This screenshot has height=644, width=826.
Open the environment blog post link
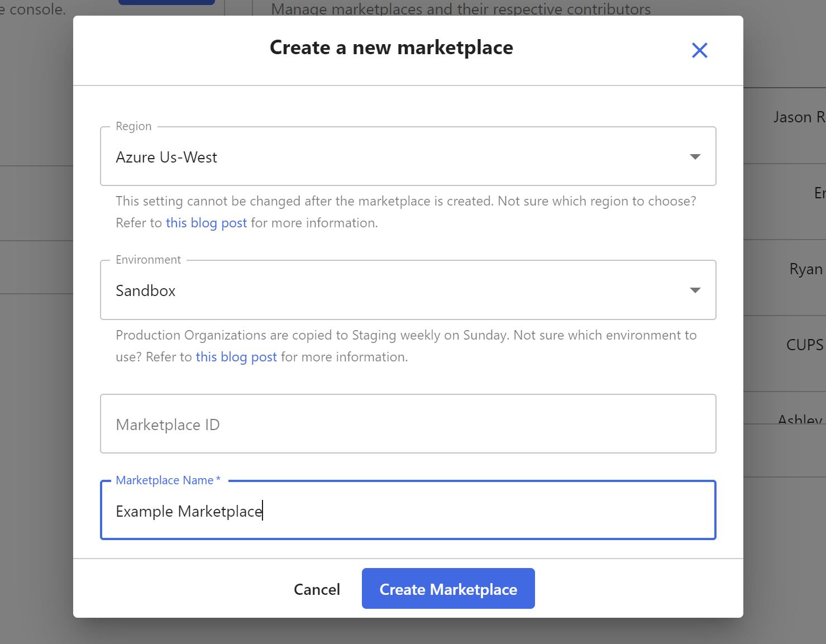coord(236,356)
